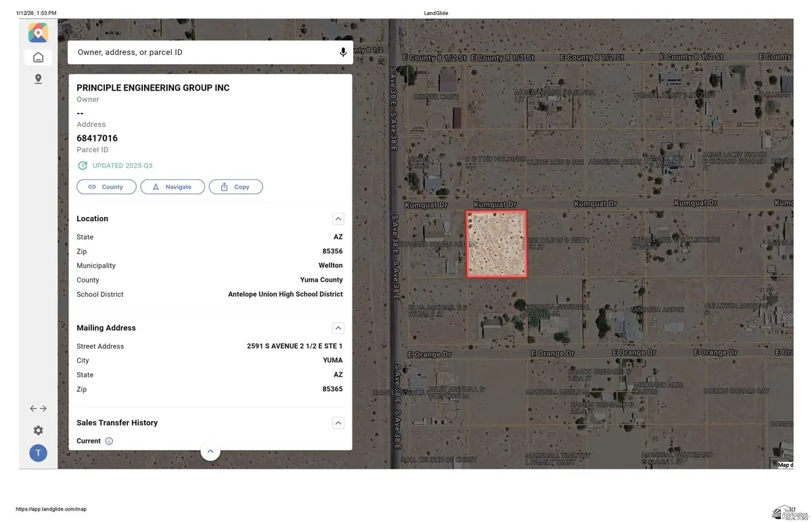This screenshot has height=522, width=812.
Task: Open the settings gear in the sidebar
Action: tap(38, 430)
